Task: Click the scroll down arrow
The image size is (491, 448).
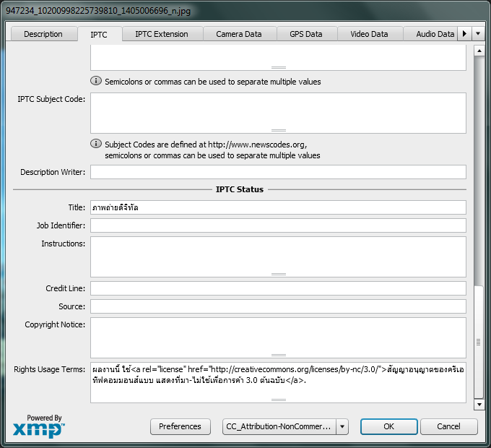Action: click(x=479, y=405)
